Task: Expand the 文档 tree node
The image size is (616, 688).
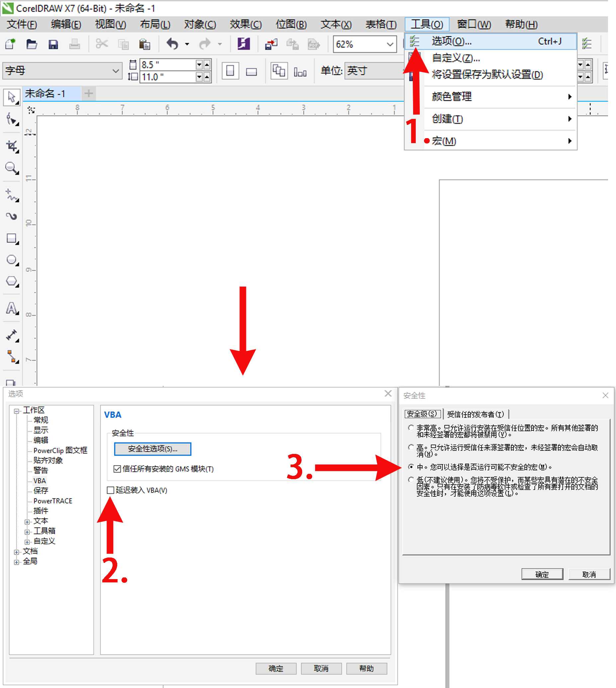Action: pos(16,552)
